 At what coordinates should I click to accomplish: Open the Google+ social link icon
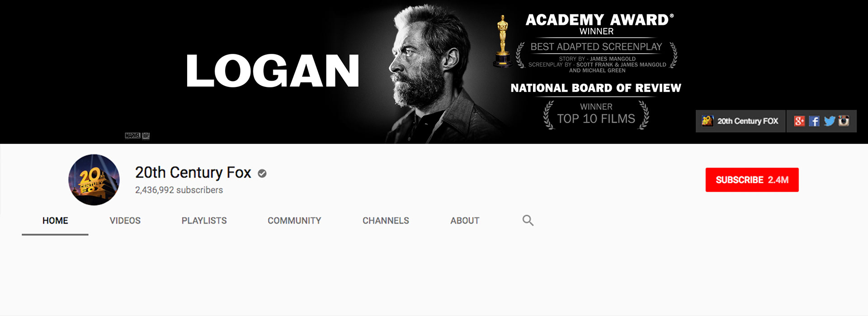[x=799, y=121]
